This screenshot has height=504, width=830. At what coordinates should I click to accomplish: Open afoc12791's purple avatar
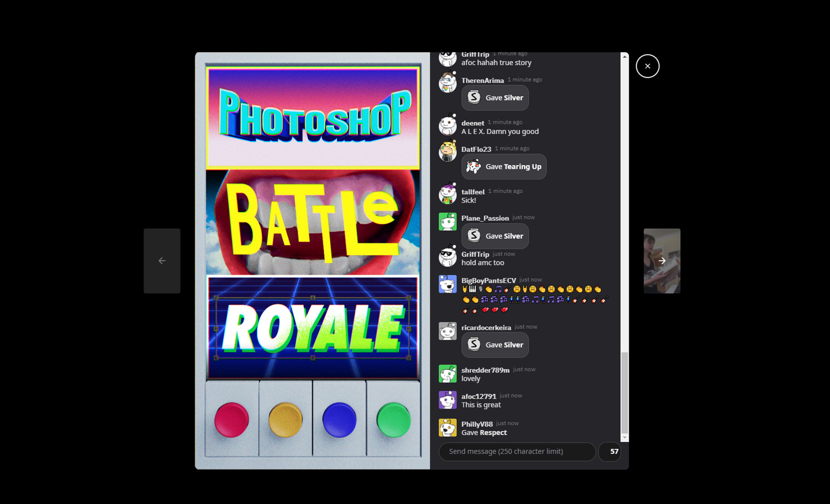447,400
